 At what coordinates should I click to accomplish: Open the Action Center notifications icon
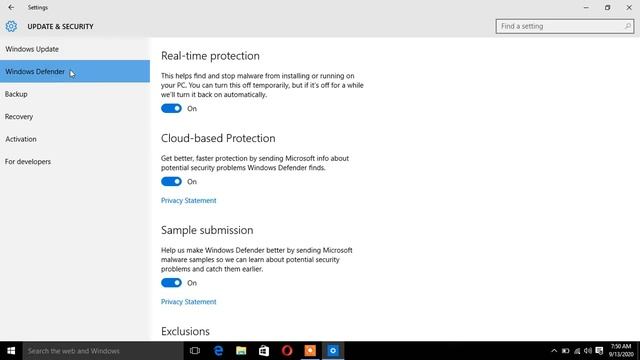tap(599, 351)
